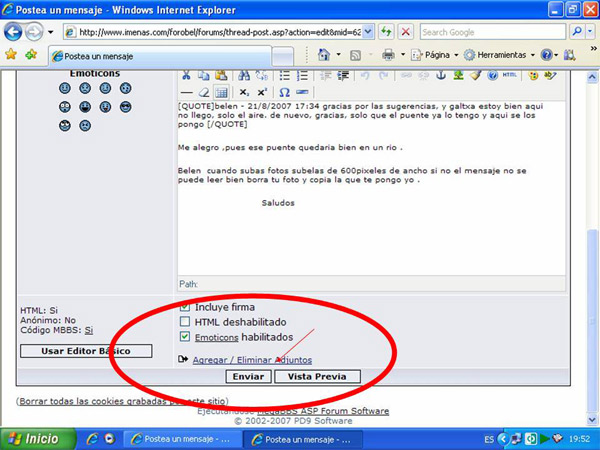Screen dimensions: 600x450
Task: Apply subscript formatting in editor
Action: tap(243, 92)
